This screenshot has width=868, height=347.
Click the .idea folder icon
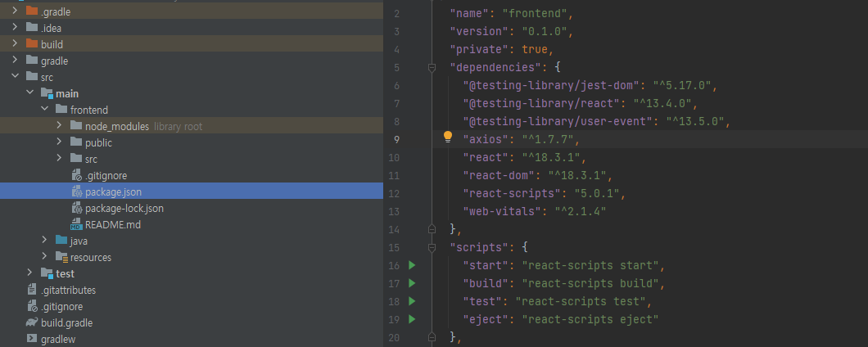(32, 28)
